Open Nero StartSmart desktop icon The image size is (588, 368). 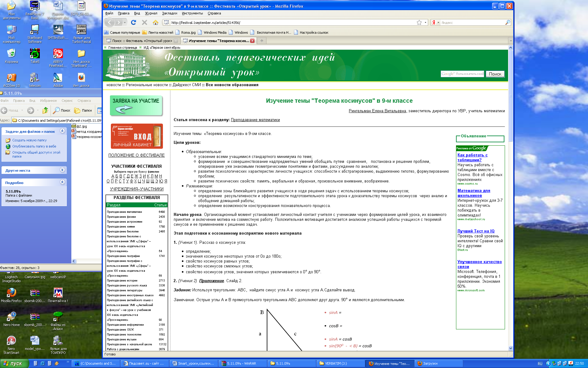coord(11,345)
